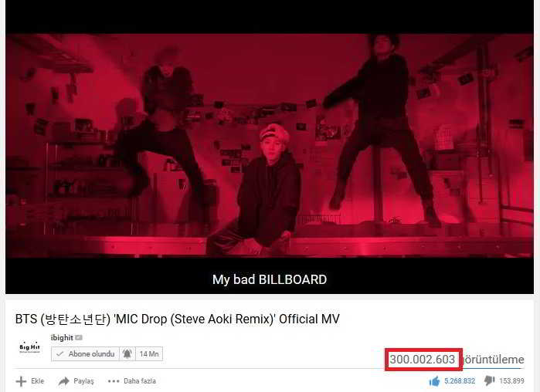Click the Abone olundu checkmark icon

(60, 354)
